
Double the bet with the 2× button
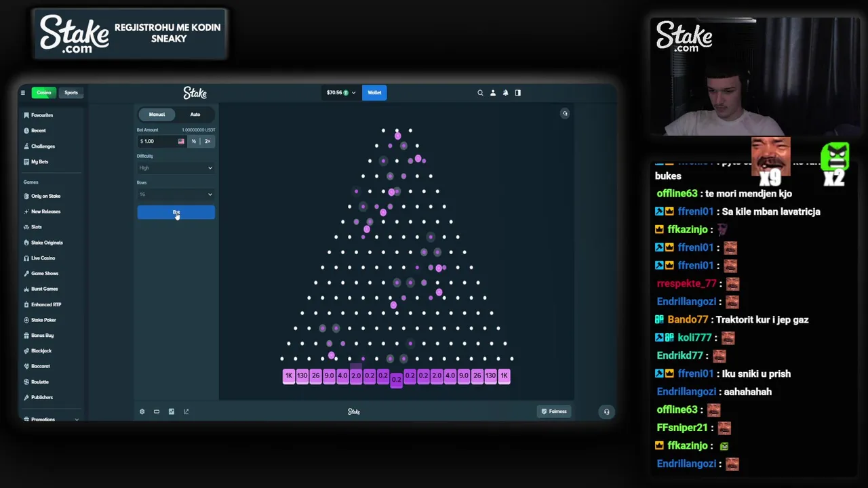(208, 141)
